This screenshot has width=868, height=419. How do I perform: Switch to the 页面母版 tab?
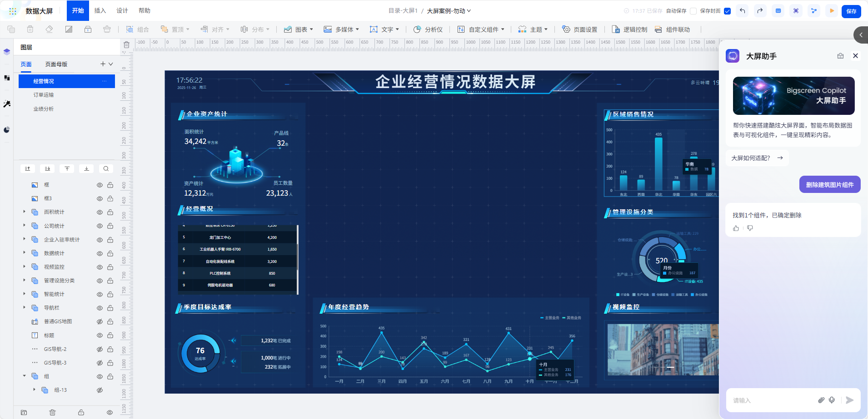(x=56, y=64)
